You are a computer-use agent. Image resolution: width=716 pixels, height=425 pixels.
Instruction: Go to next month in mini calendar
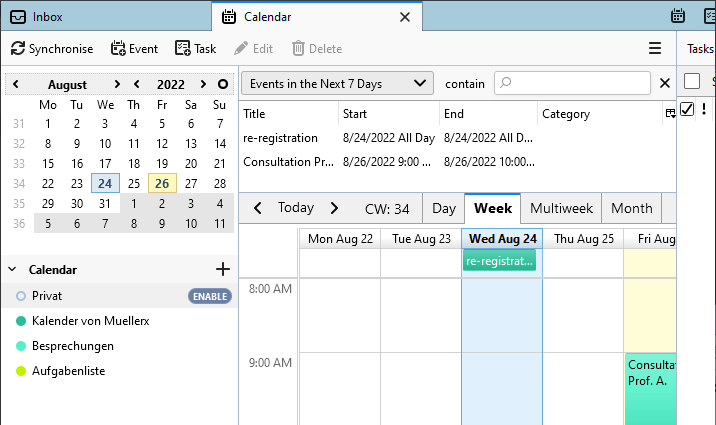(117, 85)
